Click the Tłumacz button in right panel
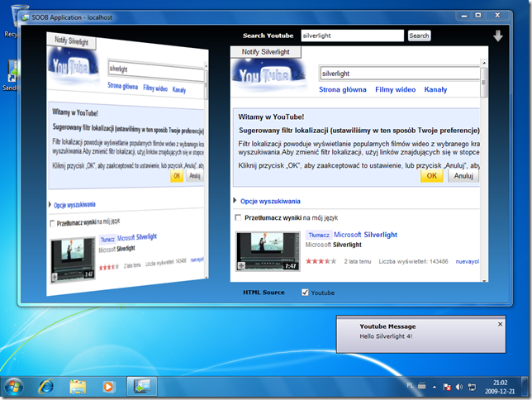 point(319,235)
